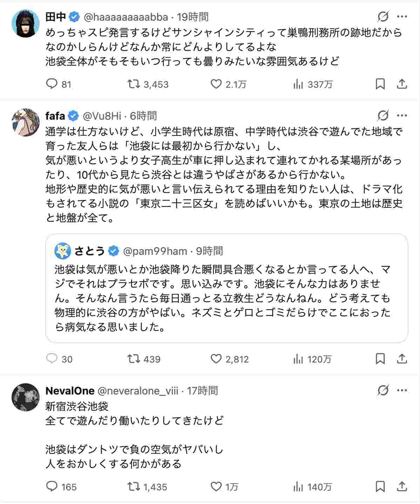Open more options menu on fafa's tweet

point(402,115)
